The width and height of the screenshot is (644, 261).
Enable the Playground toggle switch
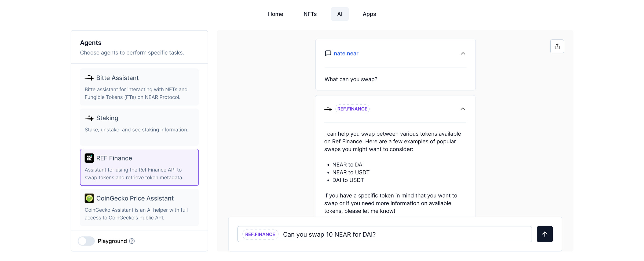pos(86,241)
